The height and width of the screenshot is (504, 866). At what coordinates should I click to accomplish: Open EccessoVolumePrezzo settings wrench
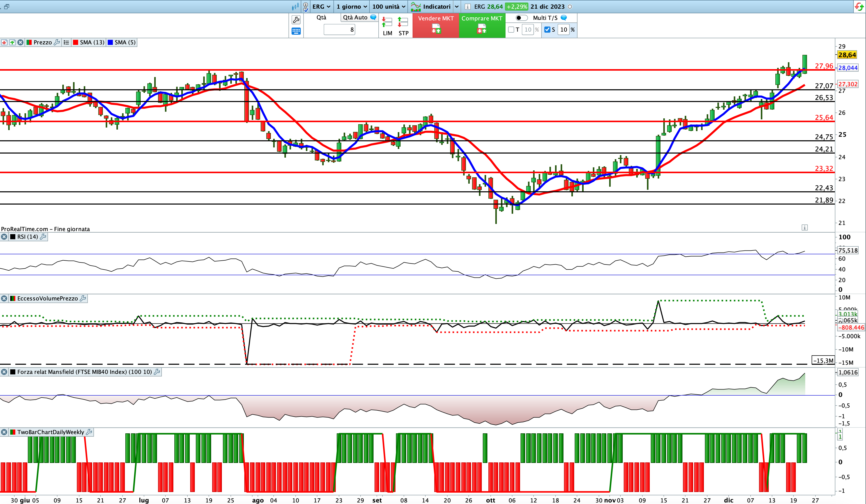click(x=83, y=298)
